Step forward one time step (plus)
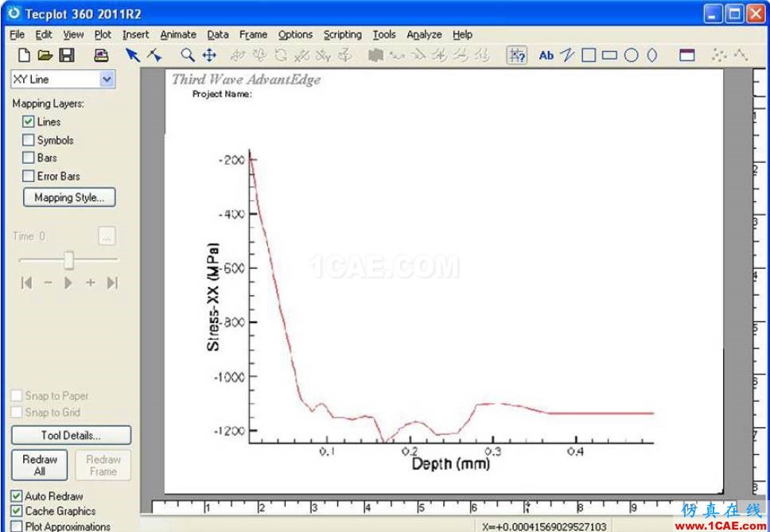The height and width of the screenshot is (532, 770). [x=91, y=282]
